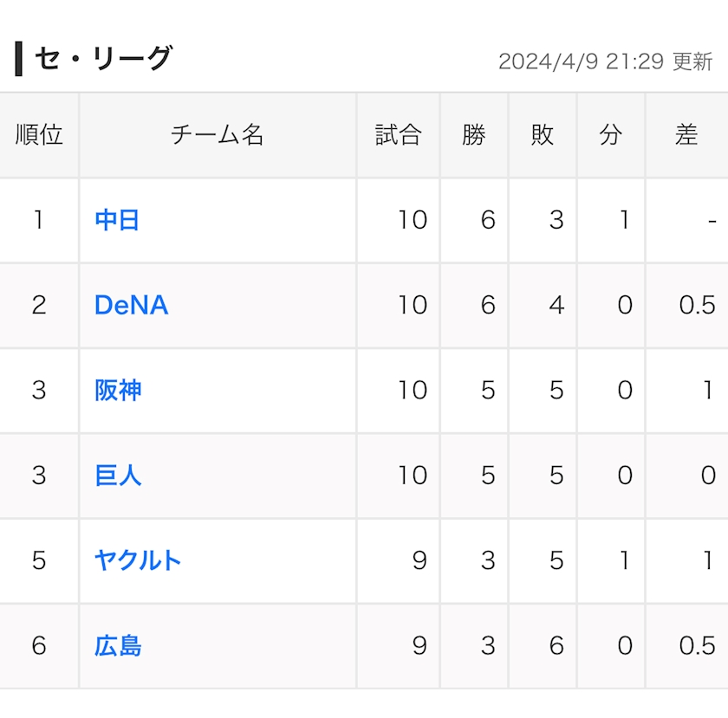The height and width of the screenshot is (718, 728).
Task: Select the 敗 column header
Action: 542,135
